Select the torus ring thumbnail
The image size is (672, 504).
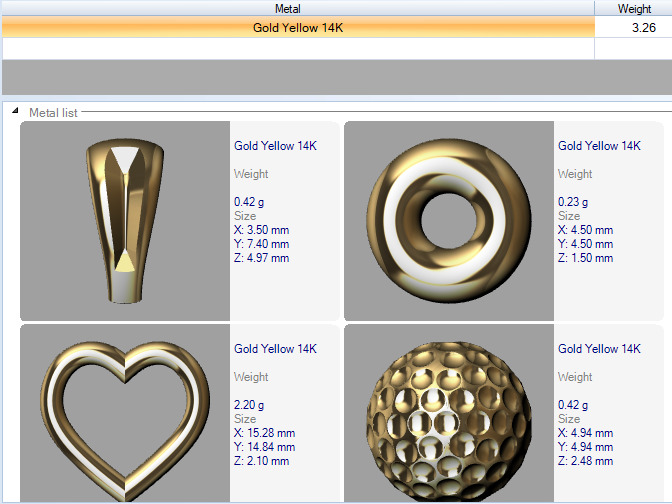point(449,221)
